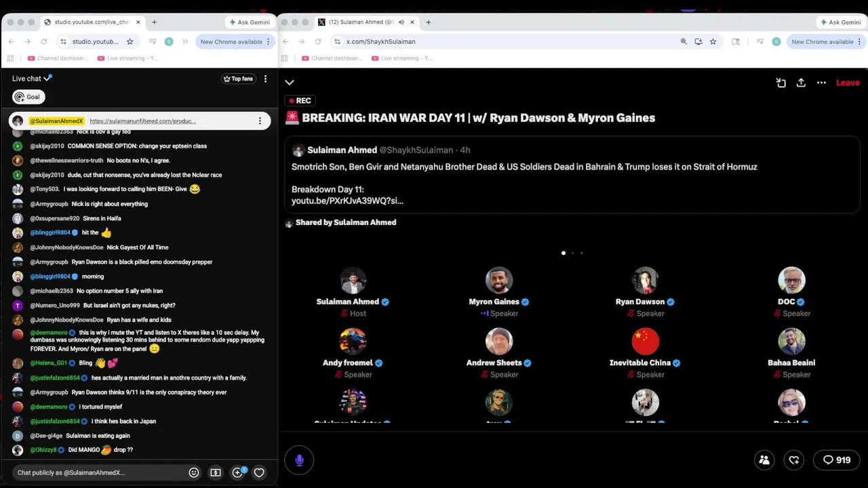Screen dimensions: 868x488
Task: Mute the X tab audio speaker icon
Action: click(401, 22)
